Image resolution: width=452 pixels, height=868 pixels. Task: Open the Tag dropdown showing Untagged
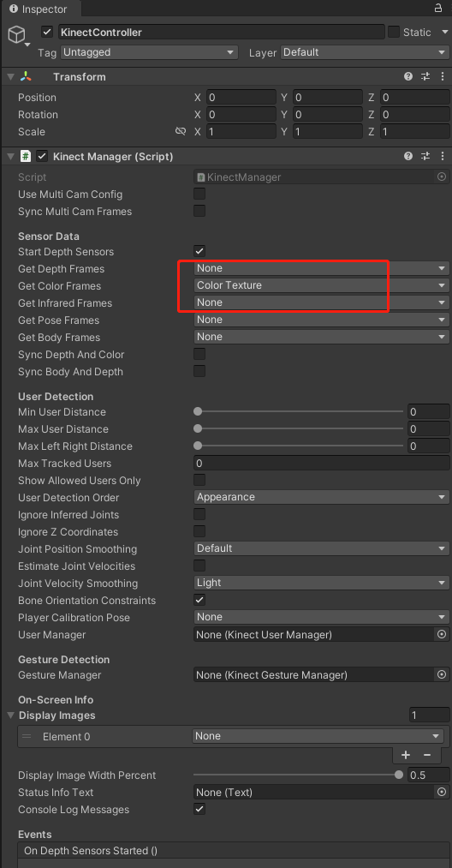(149, 52)
